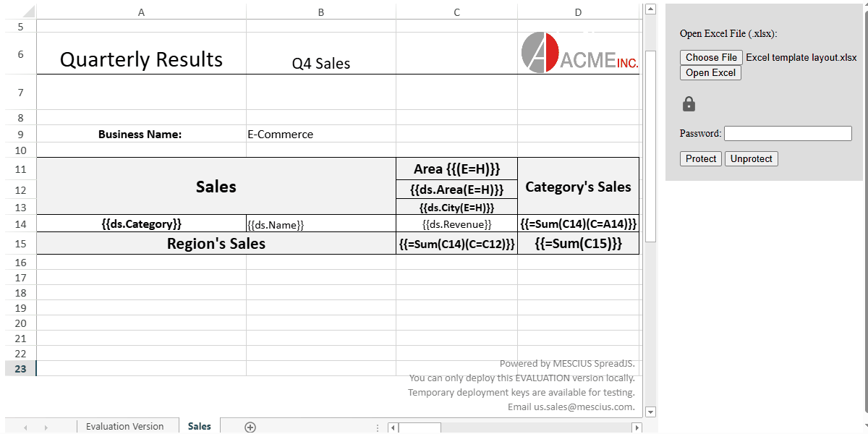The width and height of the screenshot is (868, 434).
Task: Click the lock icon above Password
Action: [689, 104]
